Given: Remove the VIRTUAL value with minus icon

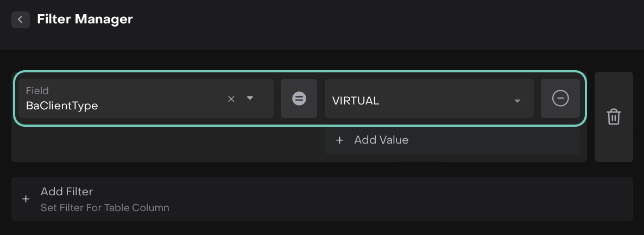Looking at the screenshot, I should coord(560,98).
